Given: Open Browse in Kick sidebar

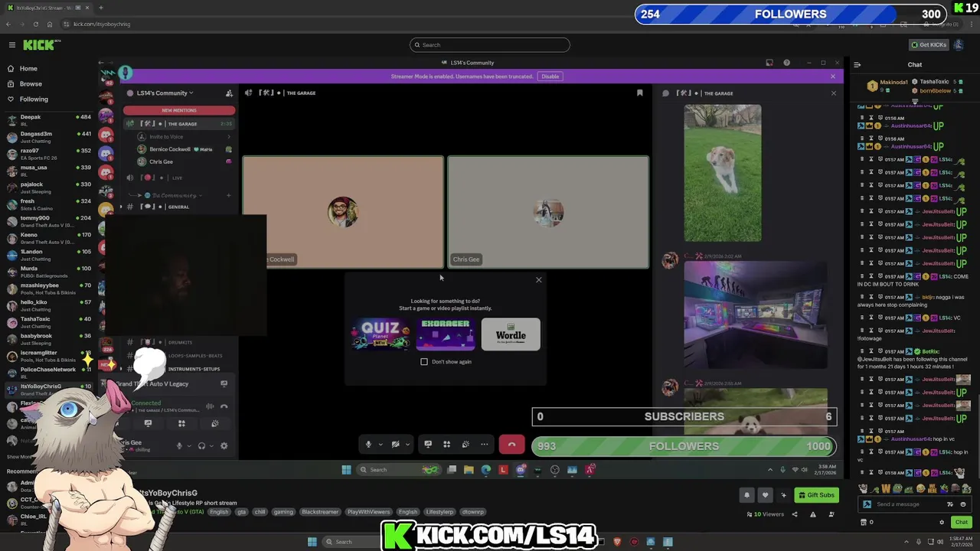Looking at the screenshot, I should point(31,84).
